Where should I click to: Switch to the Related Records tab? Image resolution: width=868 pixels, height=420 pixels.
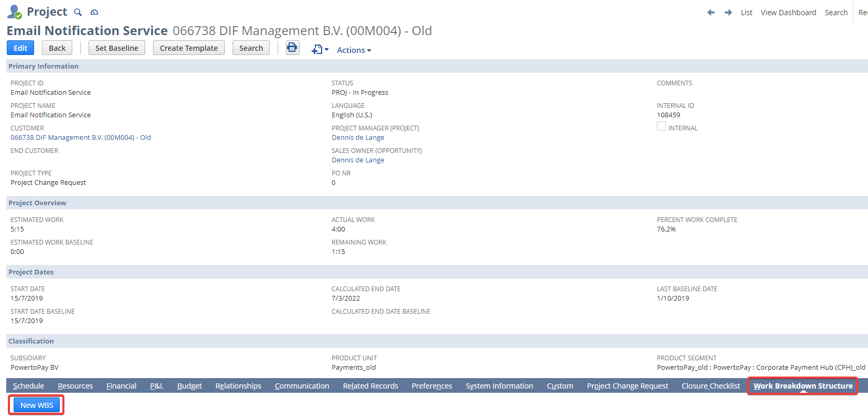(370, 386)
